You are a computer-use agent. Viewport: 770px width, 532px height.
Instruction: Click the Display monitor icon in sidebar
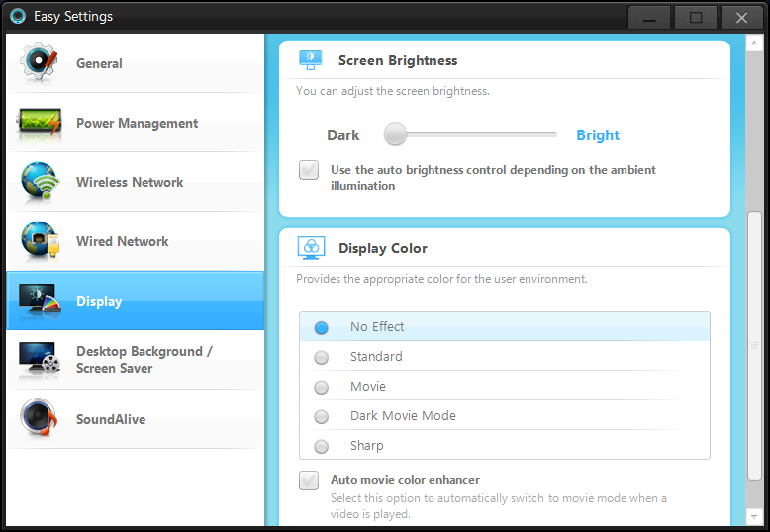(x=40, y=301)
